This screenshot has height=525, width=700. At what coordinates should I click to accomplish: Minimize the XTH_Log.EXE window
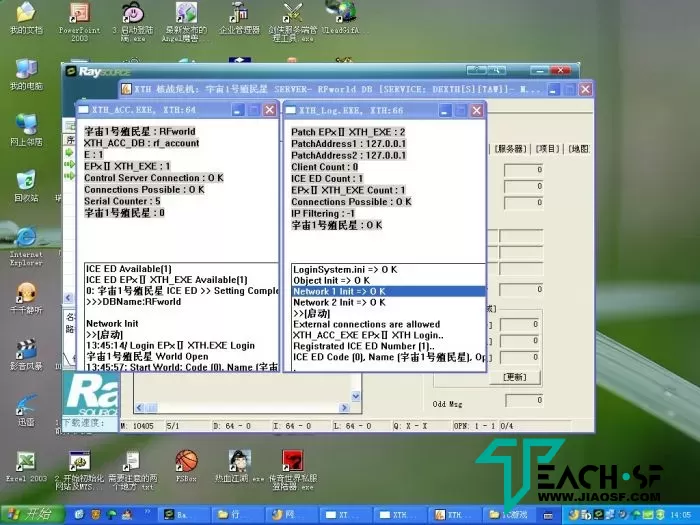(x=444, y=111)
